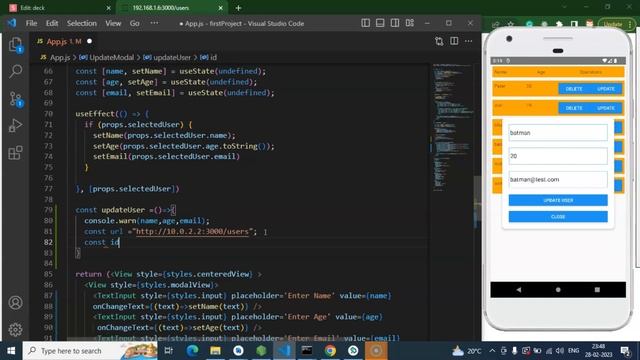The width and height of the screenshot is (640, 360).
Task: Open the Search view in the activity bar
Action: [x=16, y=71]
